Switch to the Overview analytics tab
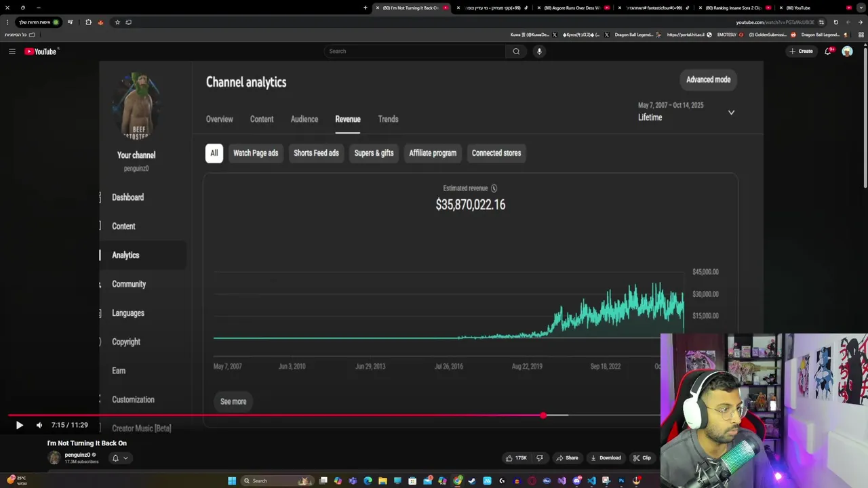This screenshot has height=488, width=868. pos(219,119)
